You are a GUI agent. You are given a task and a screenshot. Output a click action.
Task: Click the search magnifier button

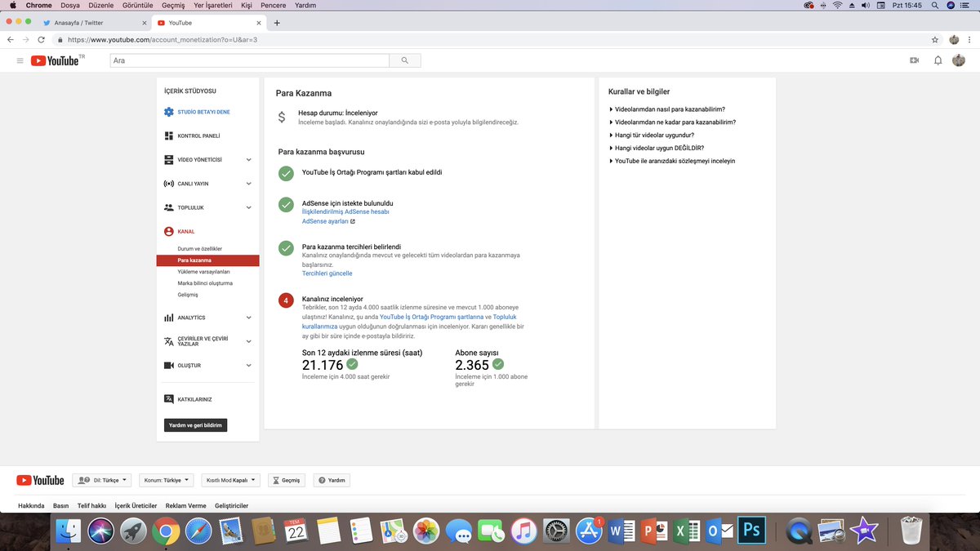click(x=405, y=60)
